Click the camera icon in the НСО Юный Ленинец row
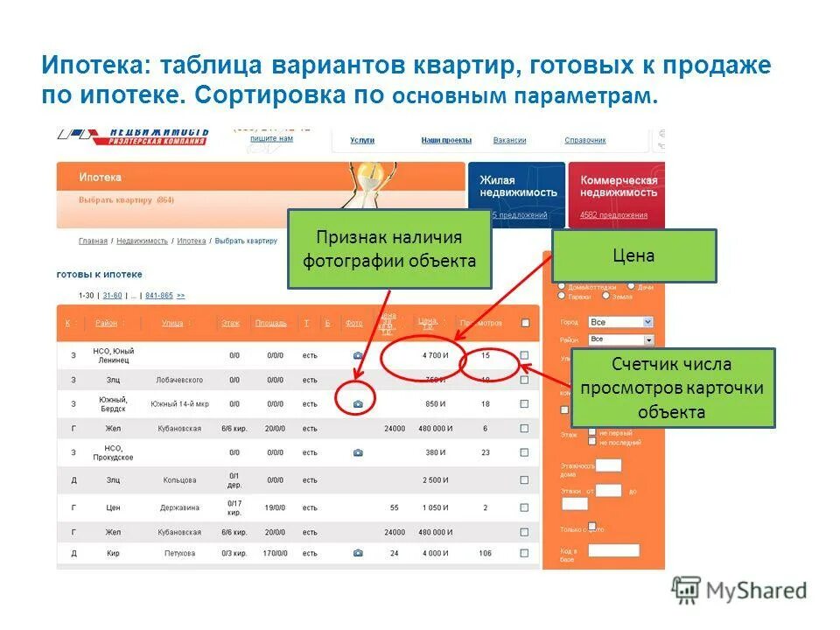 point(357,355)
